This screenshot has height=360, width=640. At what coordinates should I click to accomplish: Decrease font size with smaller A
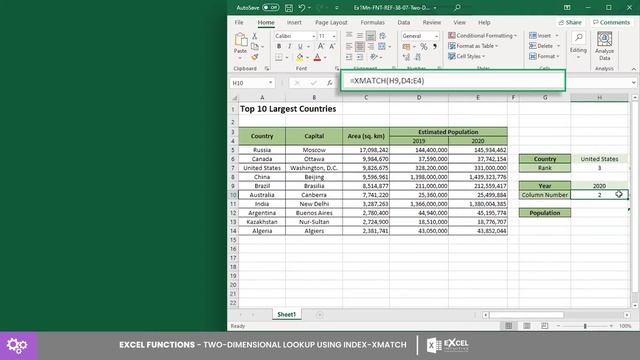[332, 47]
